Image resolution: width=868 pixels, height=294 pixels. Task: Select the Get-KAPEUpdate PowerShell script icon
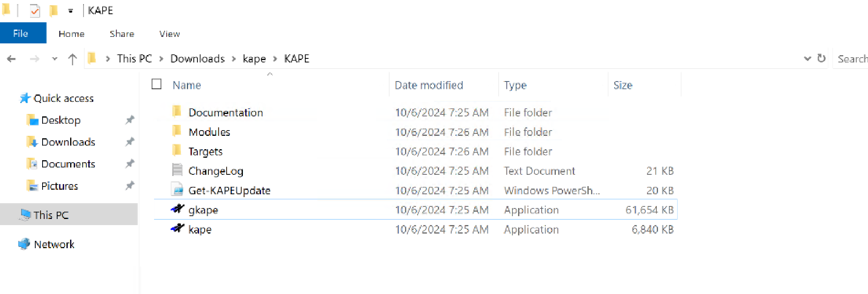point(178,190)
